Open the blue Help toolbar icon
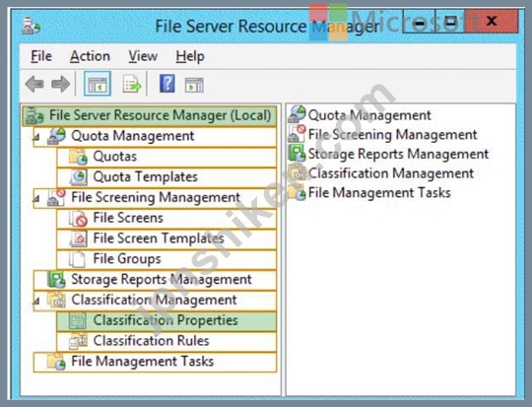Image resolution: width=532 pixels, height=407 pixels. coord(166,84)
